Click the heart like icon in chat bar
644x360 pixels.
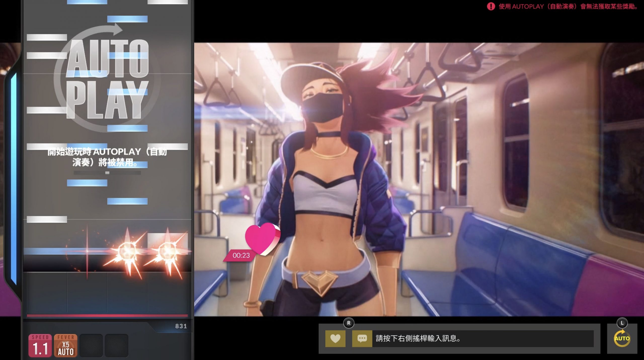pyautogui.click(x=335, y=339)
